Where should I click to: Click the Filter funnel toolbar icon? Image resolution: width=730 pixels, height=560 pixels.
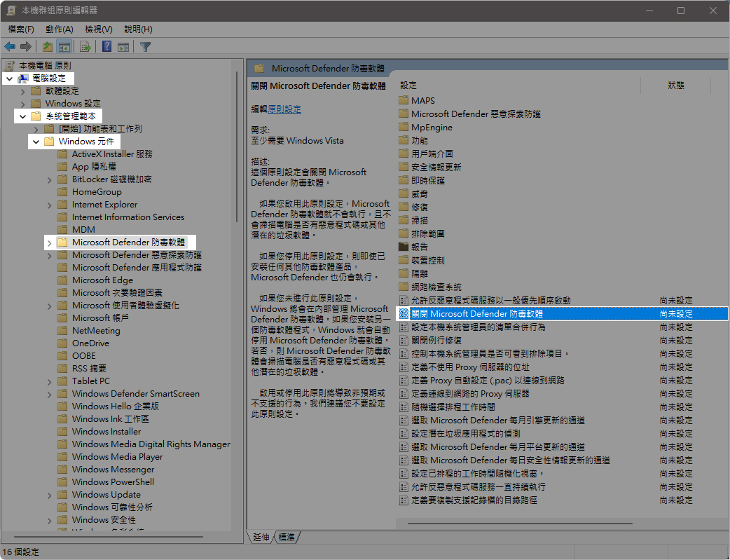[145, 47]
